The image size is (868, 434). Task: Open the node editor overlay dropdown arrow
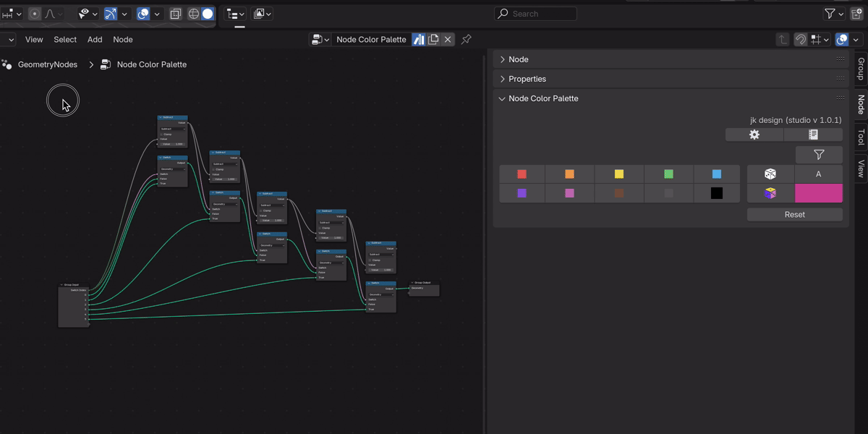[x=855, y=40]
